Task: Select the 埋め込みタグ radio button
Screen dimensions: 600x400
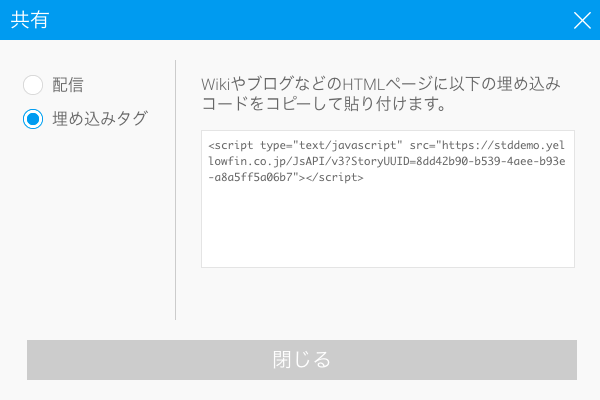Action: pyautogui.click(x=33, y=119)
